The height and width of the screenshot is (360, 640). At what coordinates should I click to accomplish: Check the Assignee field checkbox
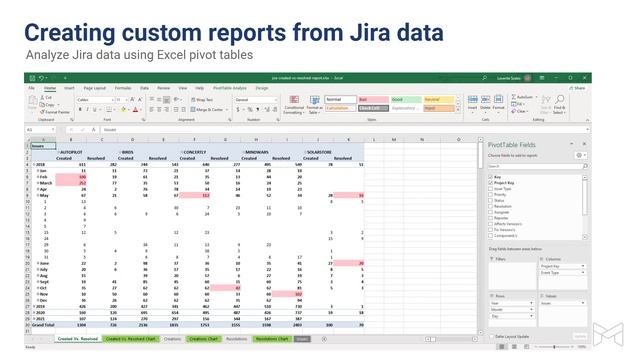[x=491, y=212]
